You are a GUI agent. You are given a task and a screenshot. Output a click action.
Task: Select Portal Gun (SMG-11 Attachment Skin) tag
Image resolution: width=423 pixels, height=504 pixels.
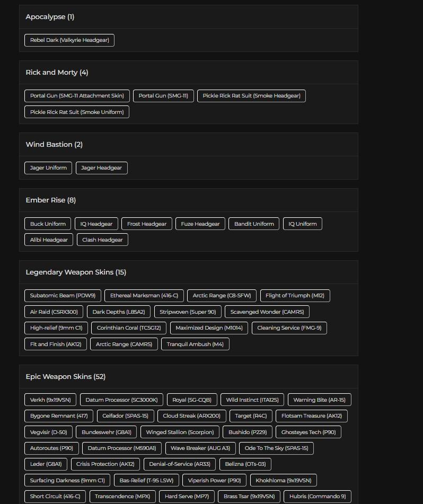tap(77, 96)
